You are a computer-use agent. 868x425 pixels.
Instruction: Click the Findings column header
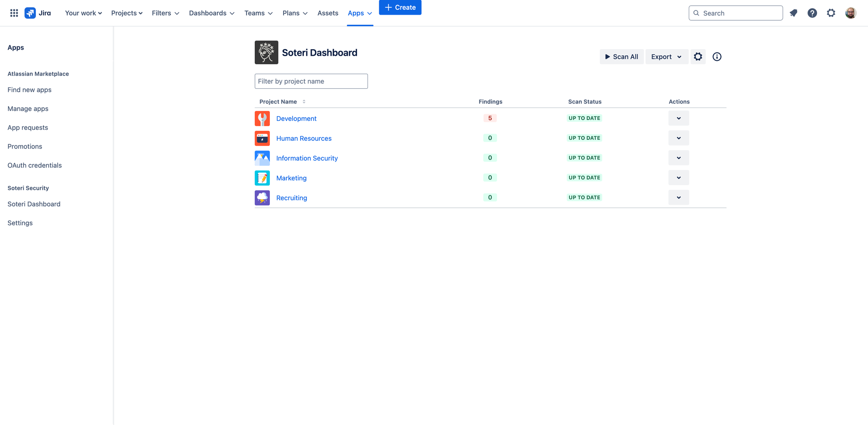click(491, 102)
